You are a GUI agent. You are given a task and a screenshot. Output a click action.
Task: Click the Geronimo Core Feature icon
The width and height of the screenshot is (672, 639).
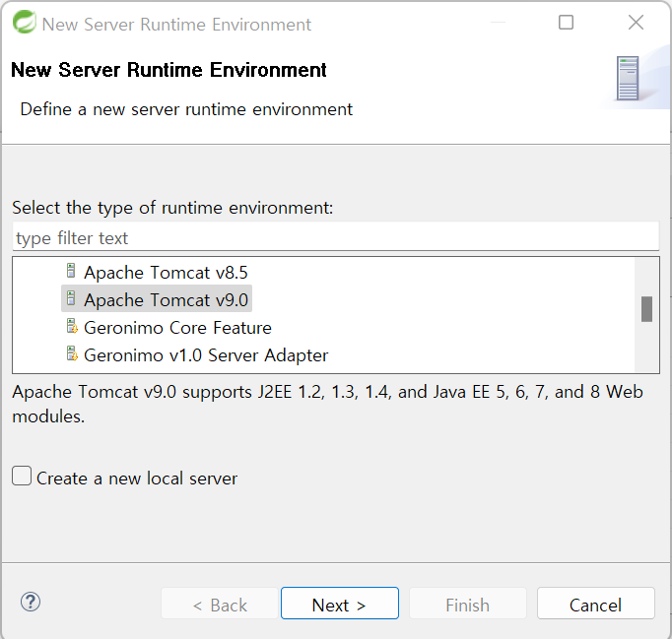coord(72,326)
